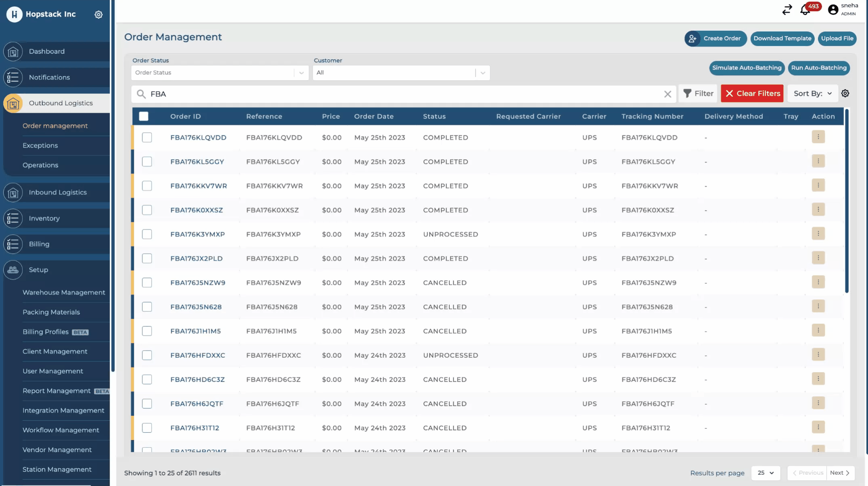Click the swap arrows icon in header

[x=787, y=10]
